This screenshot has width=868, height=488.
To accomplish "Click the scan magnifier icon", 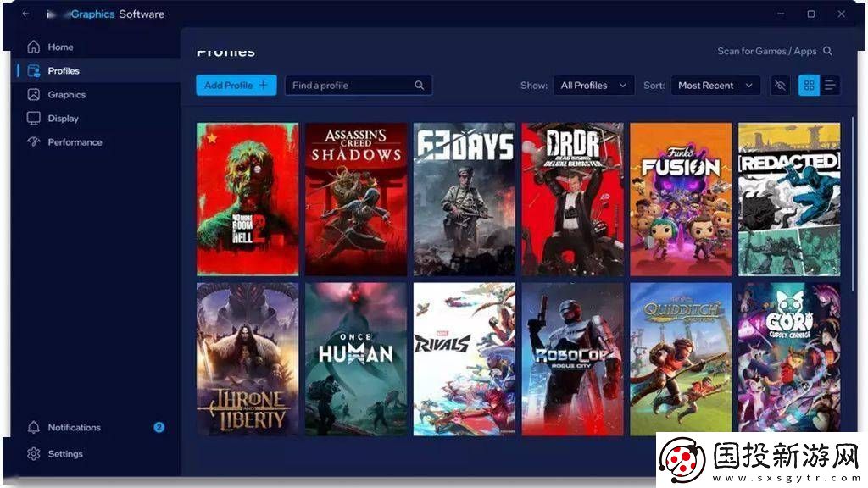I will (x=827, y=51).
